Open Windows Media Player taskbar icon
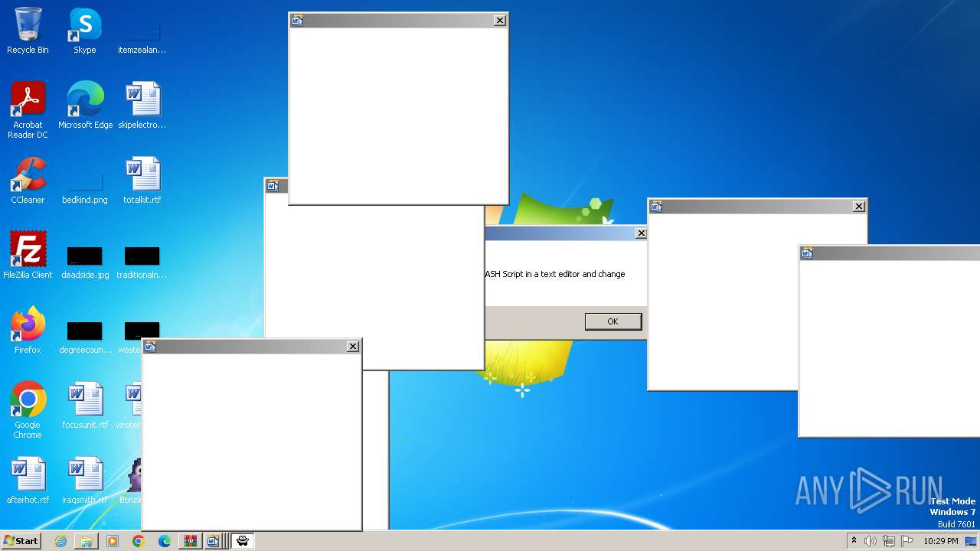The width and height of the screenshot is (980, 551). pyautogui.click(x=113, y=541)
